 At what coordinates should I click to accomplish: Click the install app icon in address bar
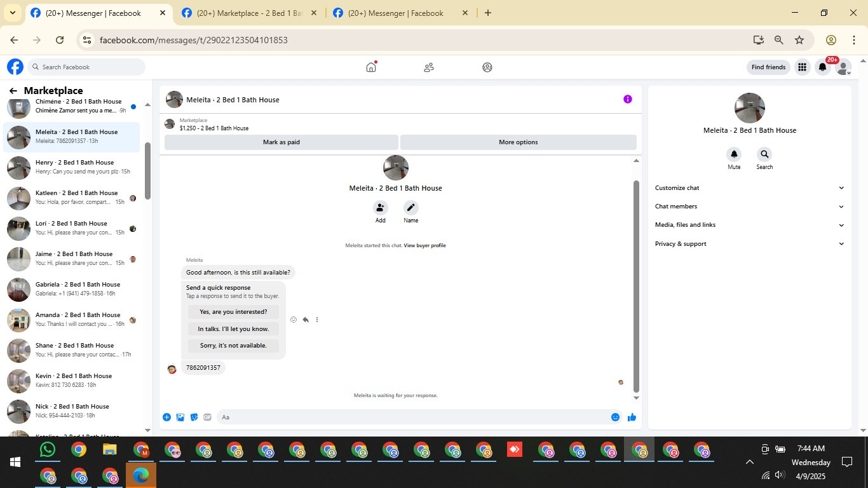pos(758,40)
